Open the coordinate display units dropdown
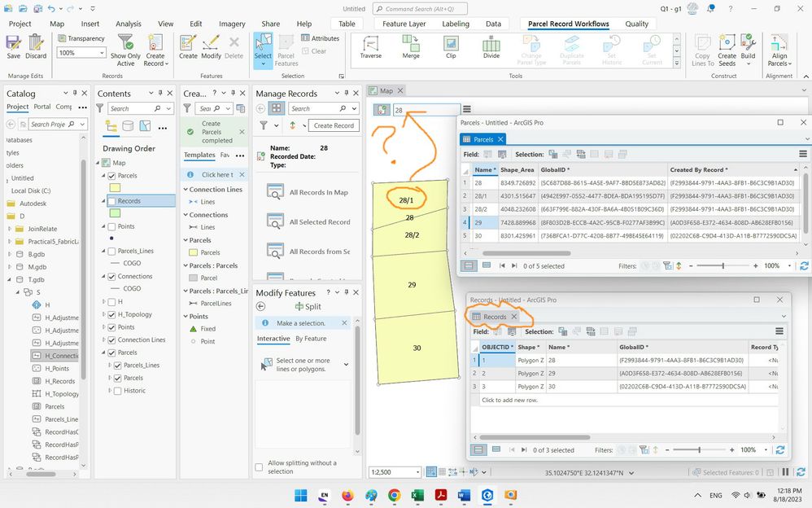This screenshot has width=812, height=508. click(x=631, y=473)
